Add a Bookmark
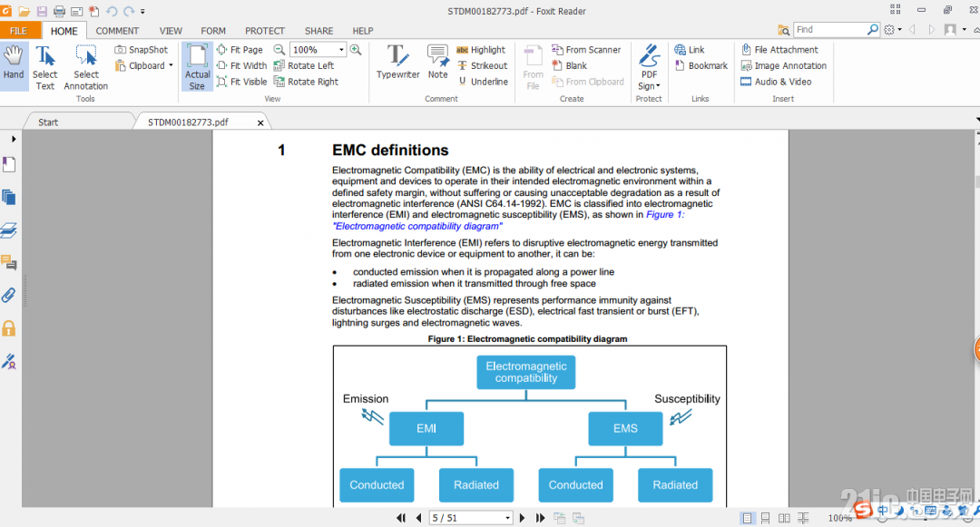The image size is (980, 527). (701, 65)
